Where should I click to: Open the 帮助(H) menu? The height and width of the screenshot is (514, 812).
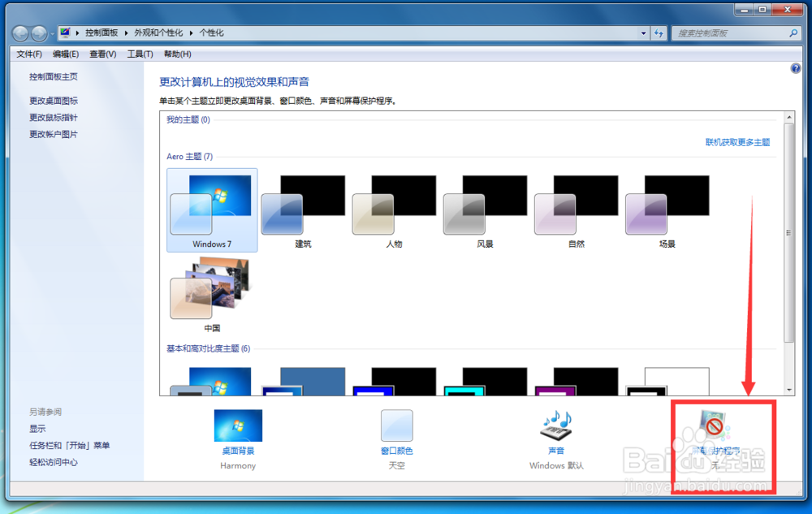coord(178,54)
